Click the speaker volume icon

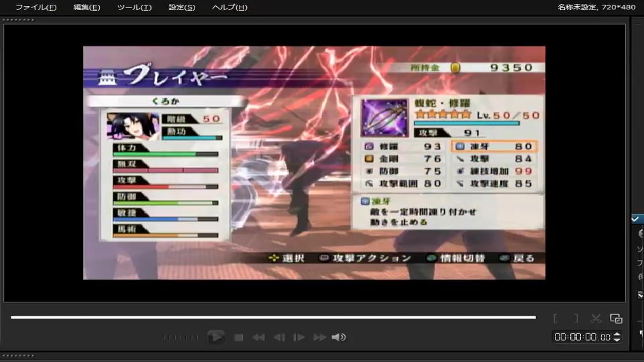pos(338,337)
